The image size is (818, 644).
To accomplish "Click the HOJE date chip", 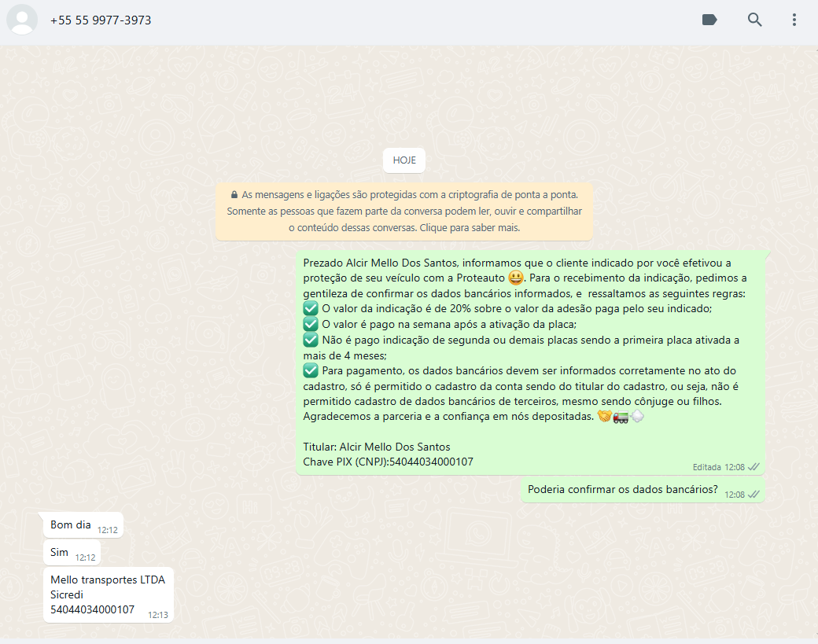I will coord(404,160).
